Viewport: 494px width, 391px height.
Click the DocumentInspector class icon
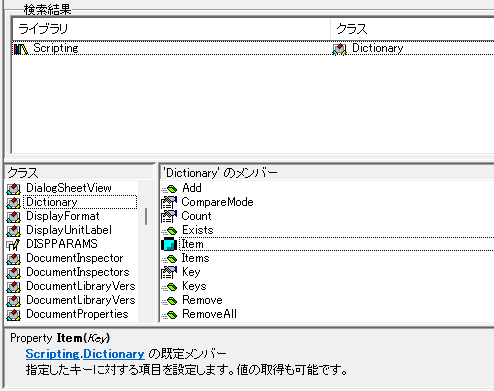14,259
